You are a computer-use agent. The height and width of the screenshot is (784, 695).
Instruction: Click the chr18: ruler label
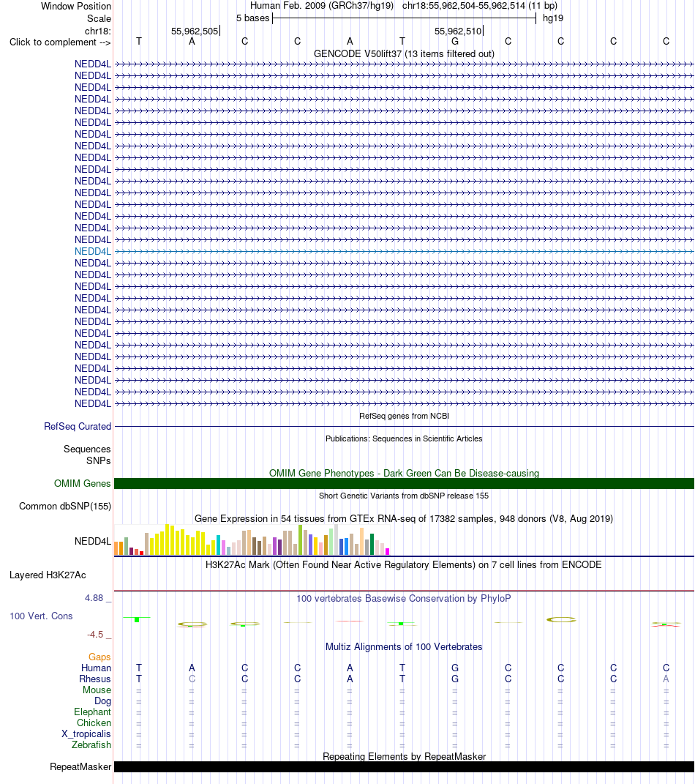[x=98, y=31]
